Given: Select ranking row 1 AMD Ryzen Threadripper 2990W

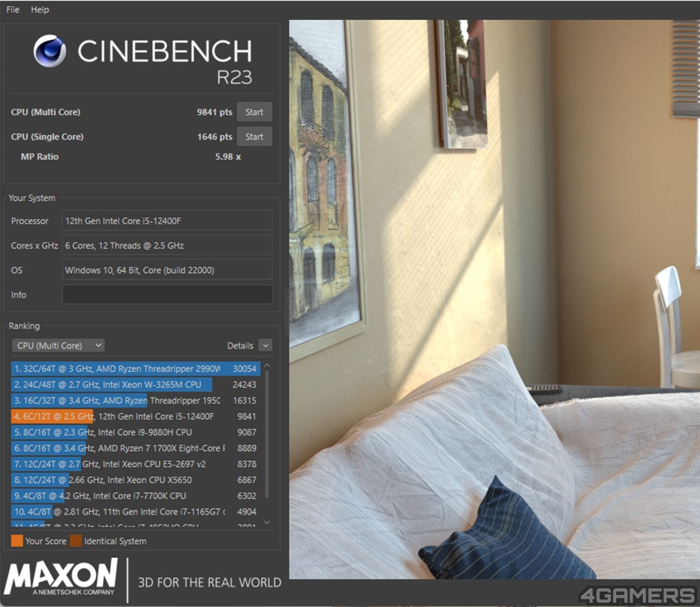Looking at the screenshot, I should click(135, 369).
